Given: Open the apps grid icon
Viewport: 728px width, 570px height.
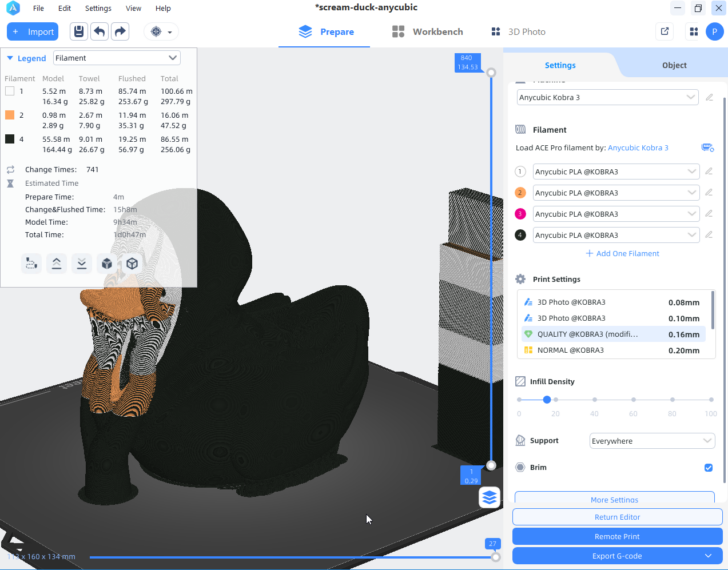Looking at the screenshot, I should tap(694, 32).
